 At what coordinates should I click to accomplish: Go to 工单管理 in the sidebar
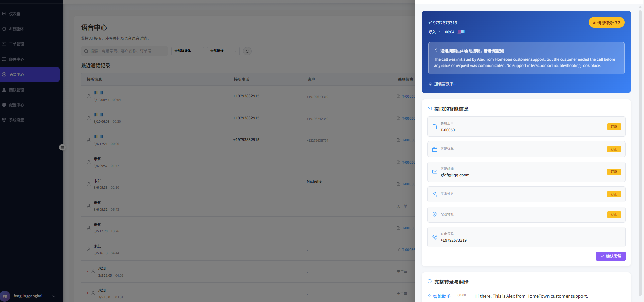click(x=16, y=44)
